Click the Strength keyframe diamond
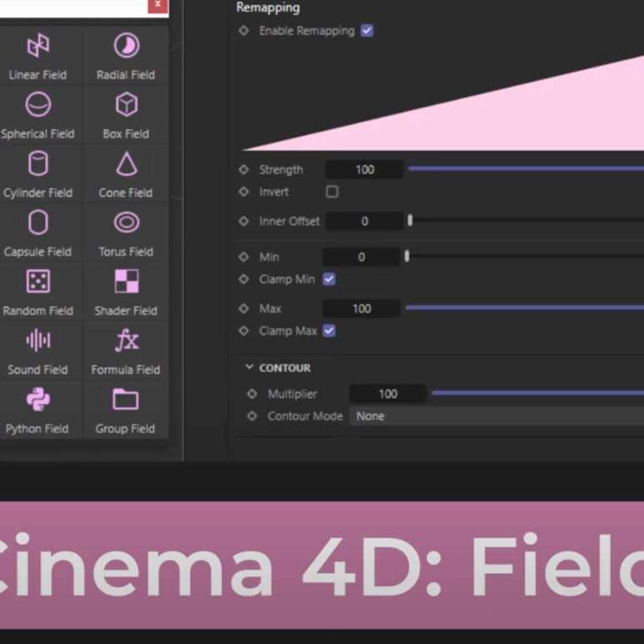Viewport: 644px width, 644px height. click(243, 170)
